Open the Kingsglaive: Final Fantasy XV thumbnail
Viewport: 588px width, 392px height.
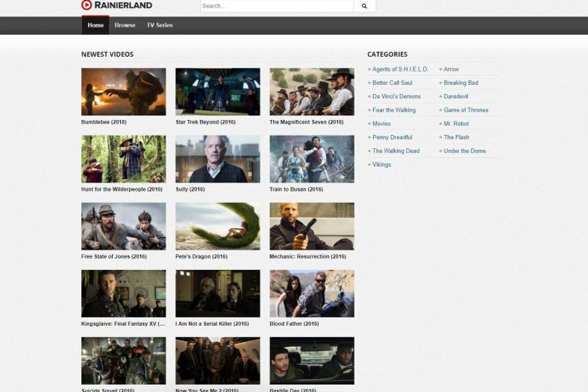coord(123,294)
